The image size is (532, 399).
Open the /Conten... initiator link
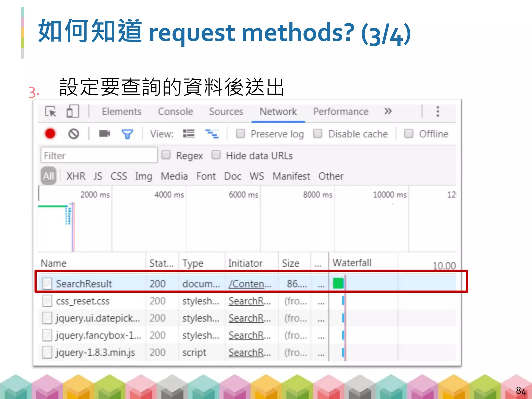(x=250, y=284)
